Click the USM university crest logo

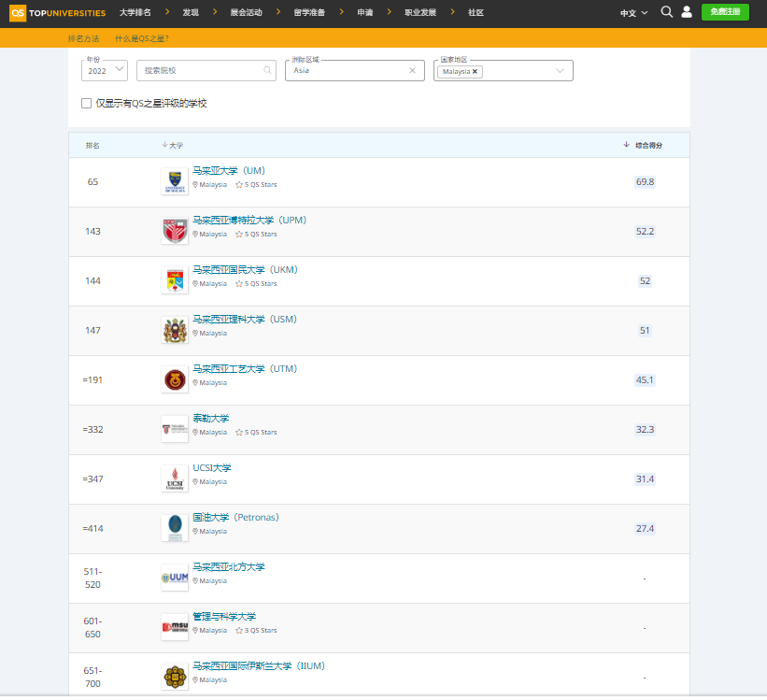(175, 331)
